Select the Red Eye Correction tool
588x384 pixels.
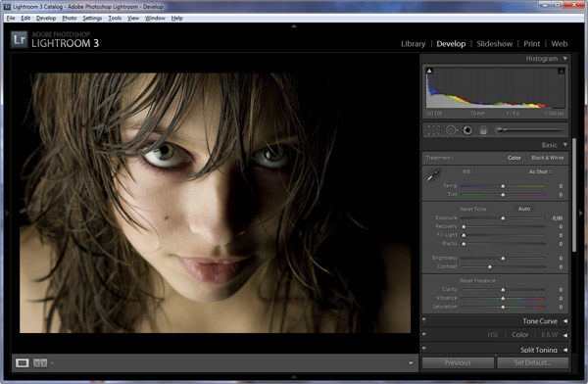[467, 130]
